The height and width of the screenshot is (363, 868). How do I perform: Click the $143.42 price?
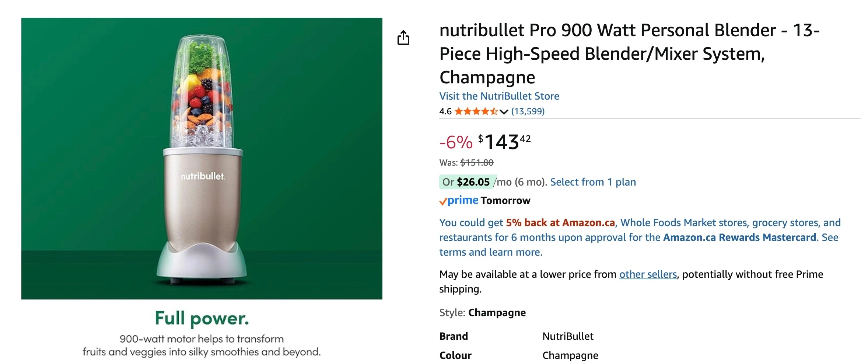504,142
